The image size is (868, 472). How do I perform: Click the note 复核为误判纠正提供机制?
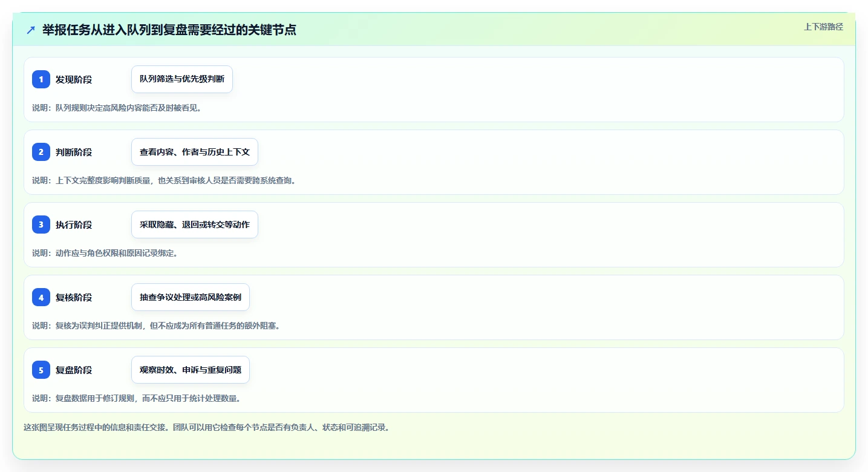click(156, 326)
